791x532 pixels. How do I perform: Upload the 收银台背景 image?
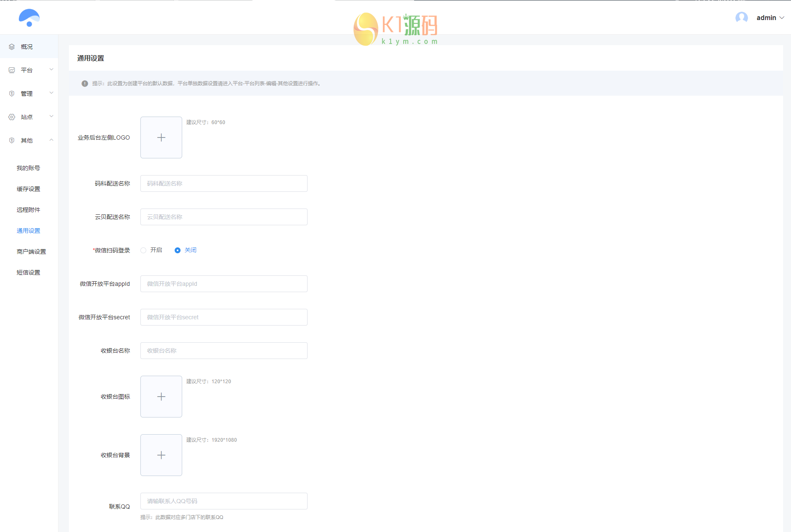pyautogui.click(x=161, y=455)
